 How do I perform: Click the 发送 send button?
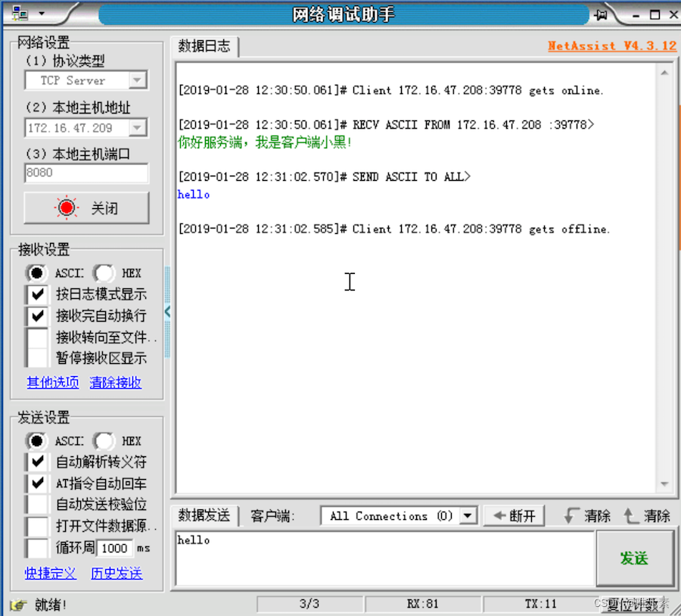636,558
